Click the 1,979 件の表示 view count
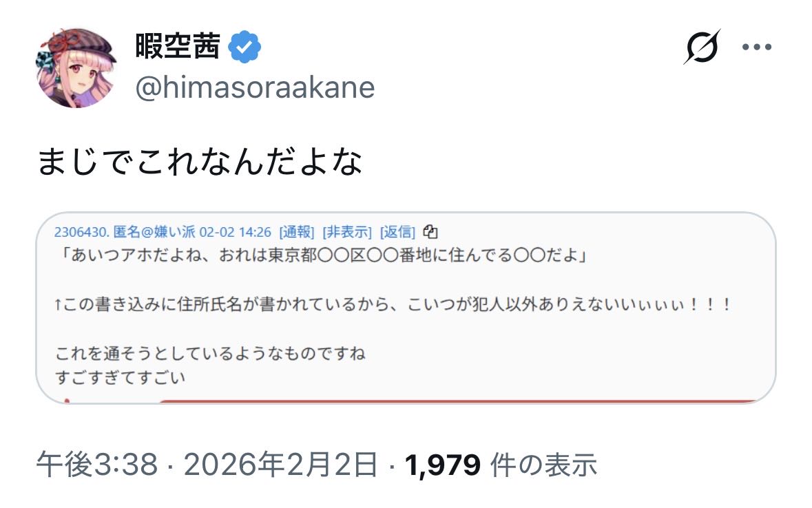Image resolution: width=812 pixels, height=508 pixels. 501,466
